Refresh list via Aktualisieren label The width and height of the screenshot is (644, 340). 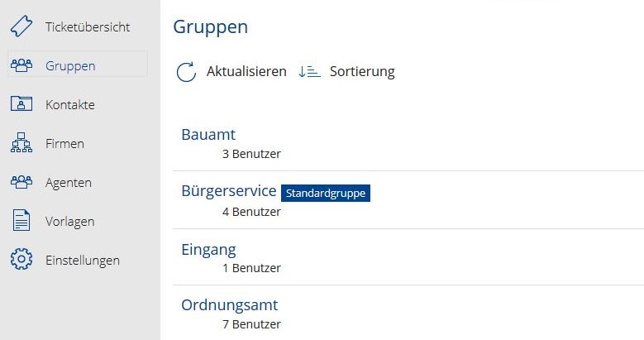click(x=246, y=71)
